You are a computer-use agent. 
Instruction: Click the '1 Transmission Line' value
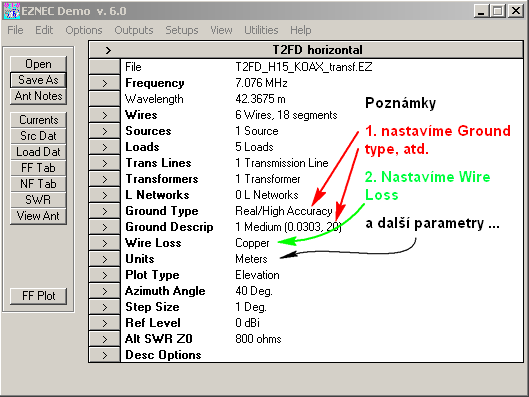click(282, 163)
